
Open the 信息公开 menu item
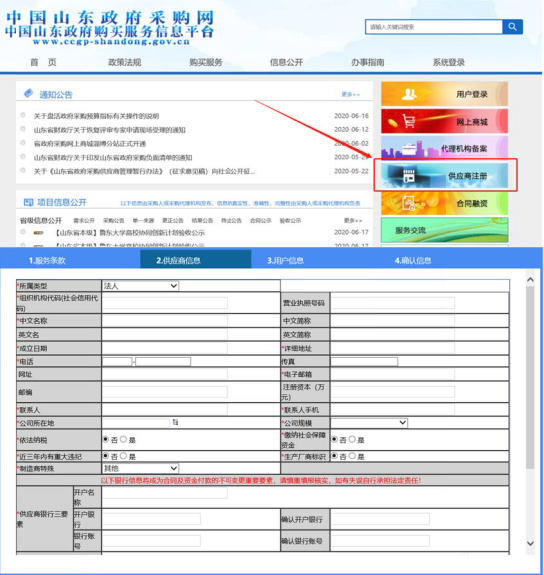coord(286,62)
